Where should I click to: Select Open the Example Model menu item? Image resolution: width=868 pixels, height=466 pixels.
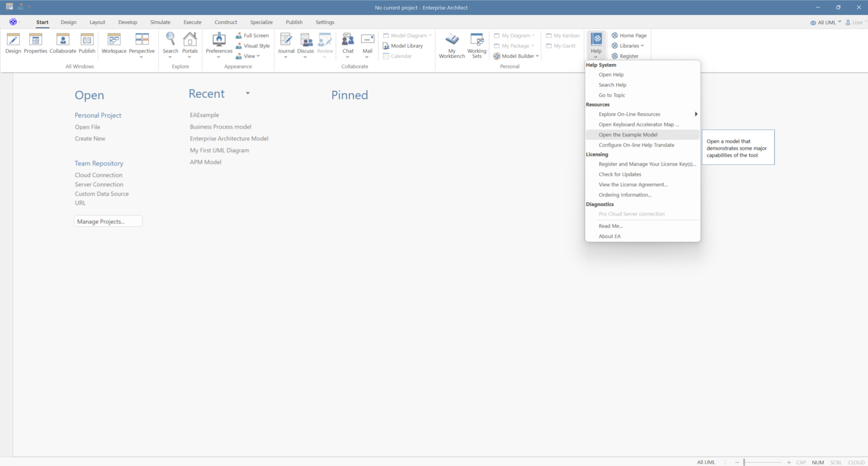(x=642, y=135)
